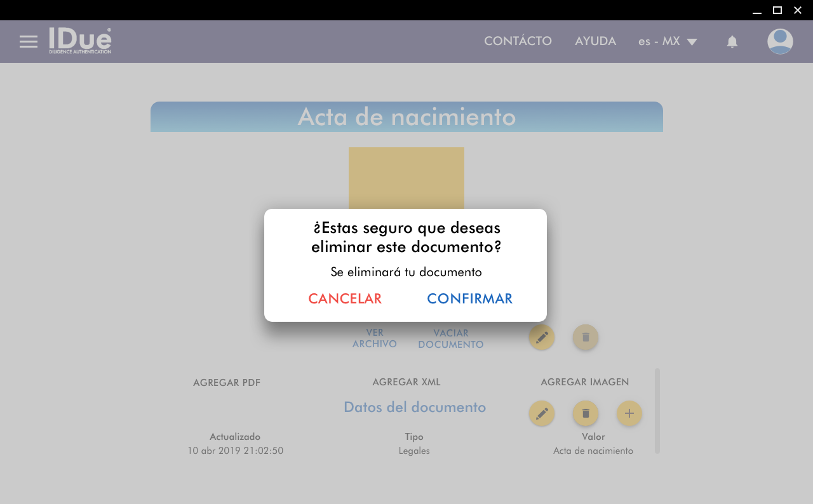Screen dimensions: 813x504
Task: Open the CONTÁCTO menu item
Action: [x=518, y=41]
